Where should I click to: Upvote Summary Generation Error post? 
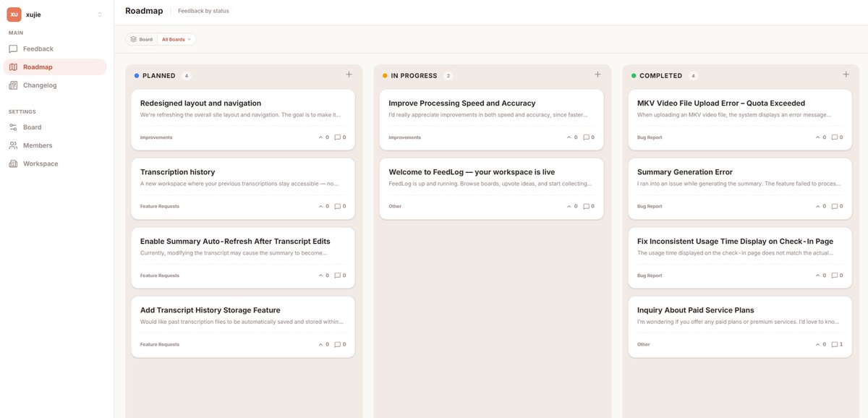pos(820,206)
